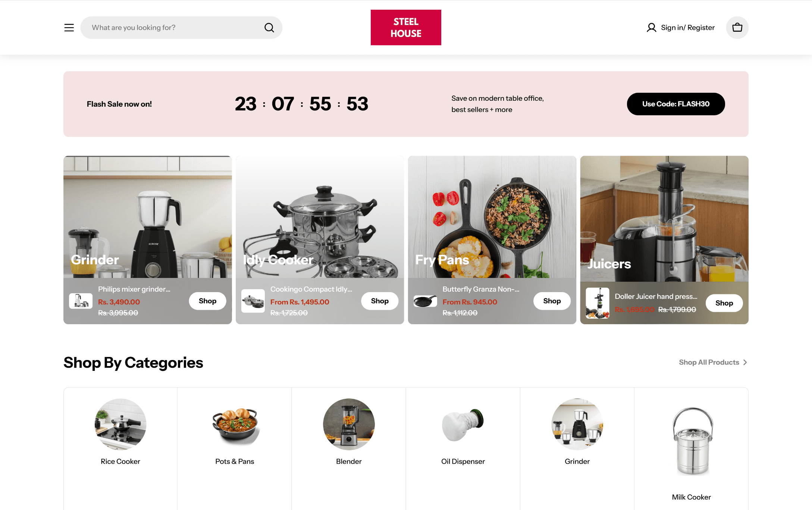The height and width of the screenshot is (510, 812).
Task: Open the Doller Juicer product thumbnail
Action: coord(598,303)
